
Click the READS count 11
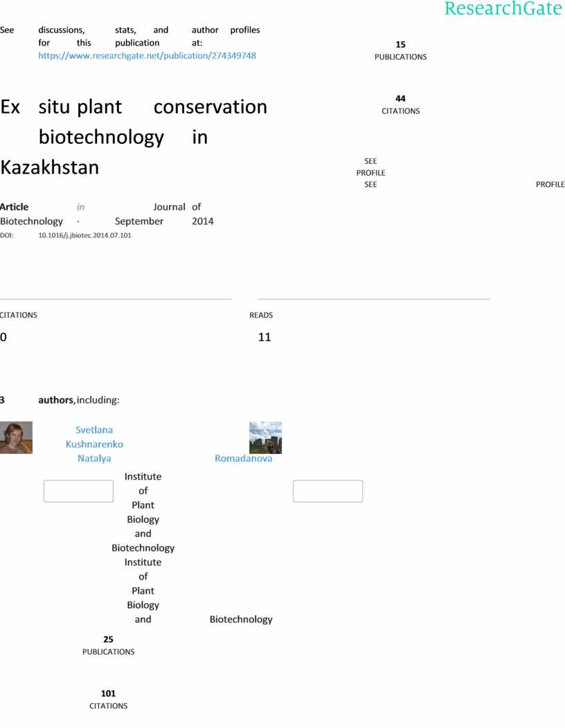click(264, 337)
